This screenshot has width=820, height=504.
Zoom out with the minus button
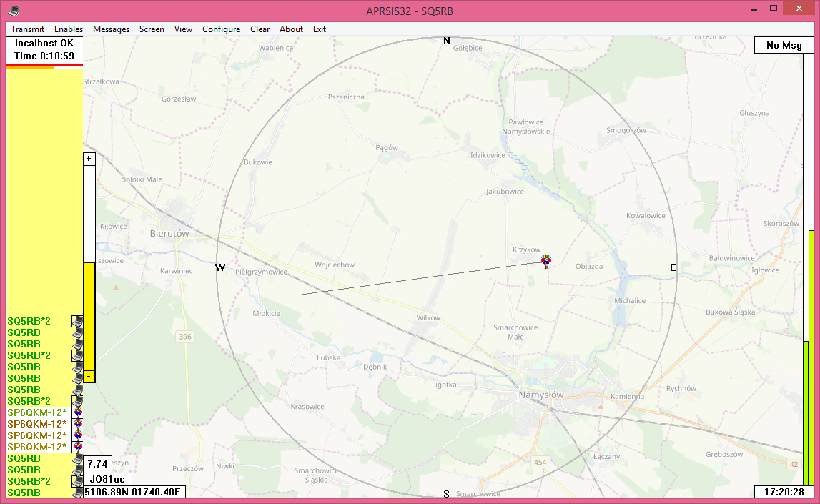tap(89, 377)
